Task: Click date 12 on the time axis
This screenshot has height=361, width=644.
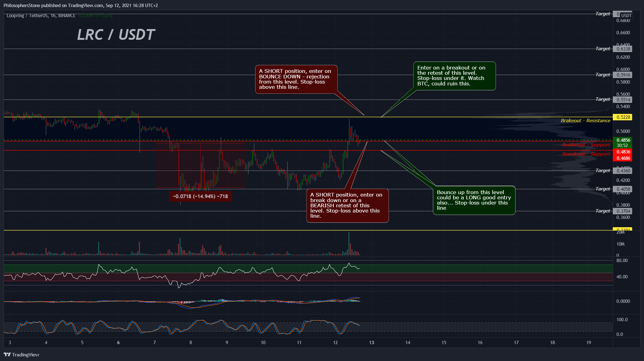Action: pos(336,343)
